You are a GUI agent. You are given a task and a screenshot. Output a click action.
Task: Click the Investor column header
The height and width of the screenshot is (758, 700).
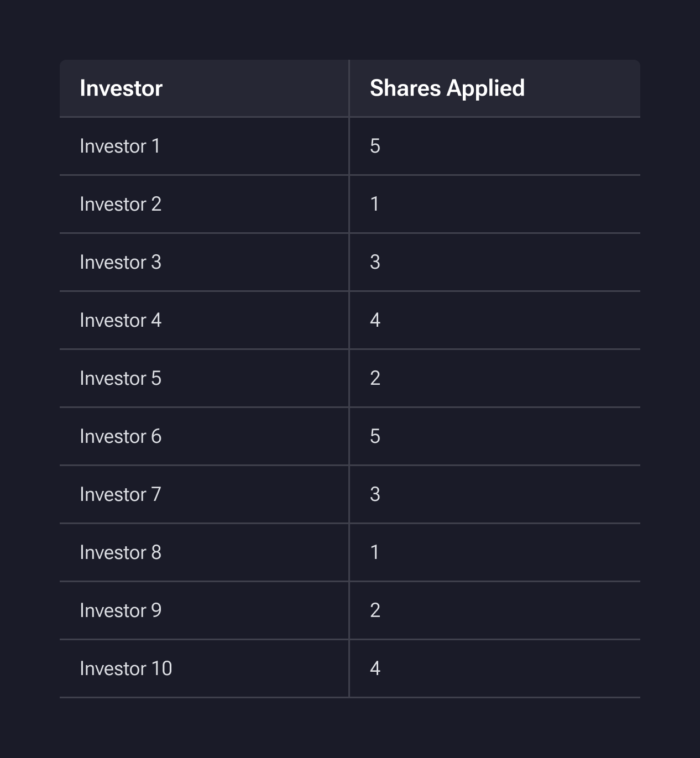[121, 88]
